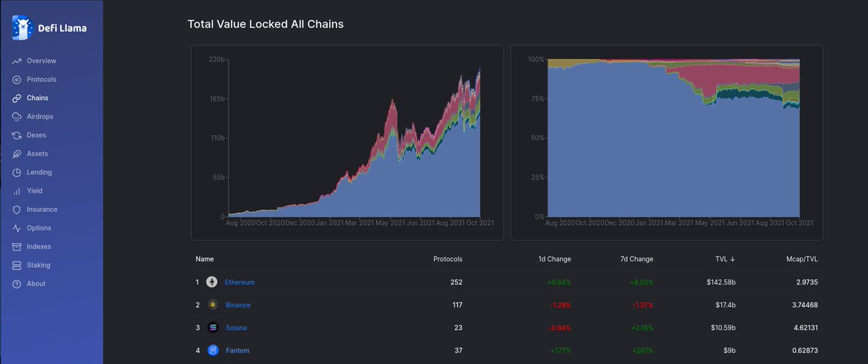Navigate to Insurance
This screenshot has width=868, height=364.
tap(42, 210)
